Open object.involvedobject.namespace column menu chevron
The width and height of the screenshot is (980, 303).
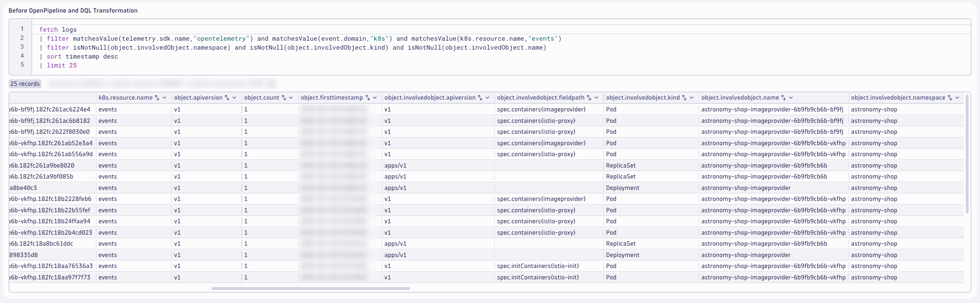point(957,98)
